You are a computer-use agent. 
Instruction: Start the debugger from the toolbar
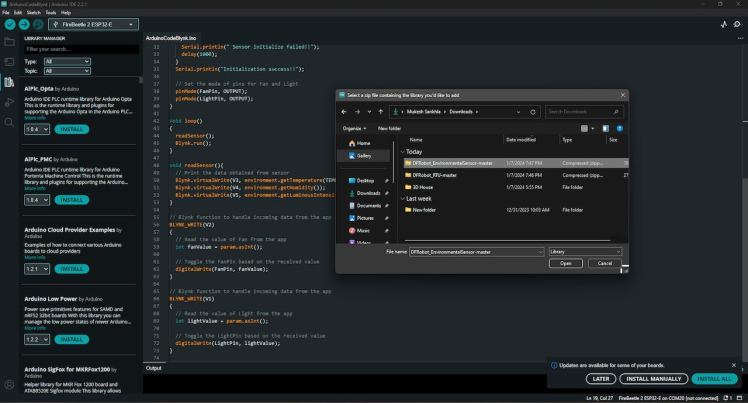click(38, 23)
